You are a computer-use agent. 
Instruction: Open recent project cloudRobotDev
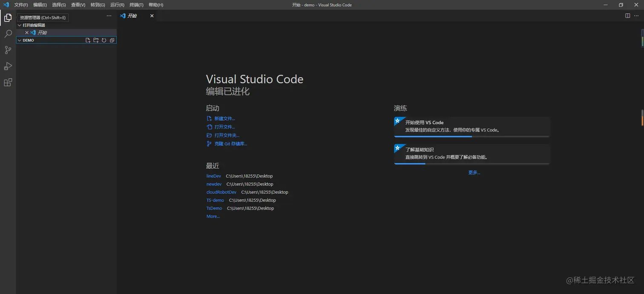click(x=221, y=192)
